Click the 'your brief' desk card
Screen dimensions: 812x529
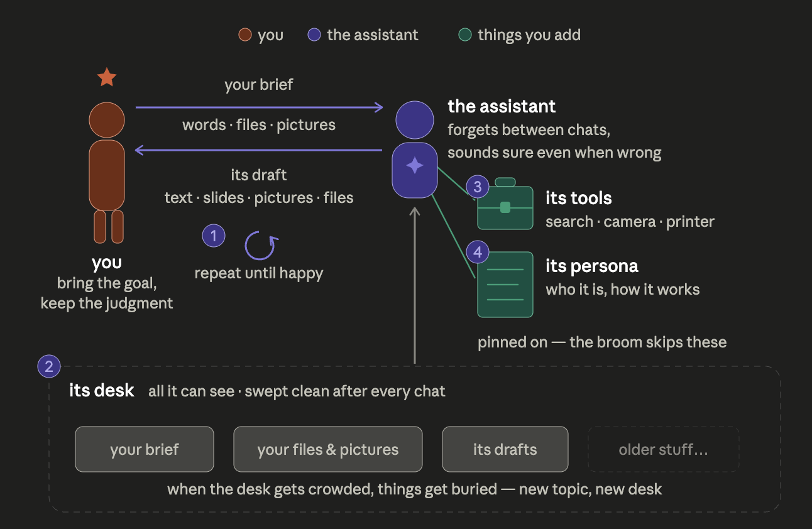point(145,449)
